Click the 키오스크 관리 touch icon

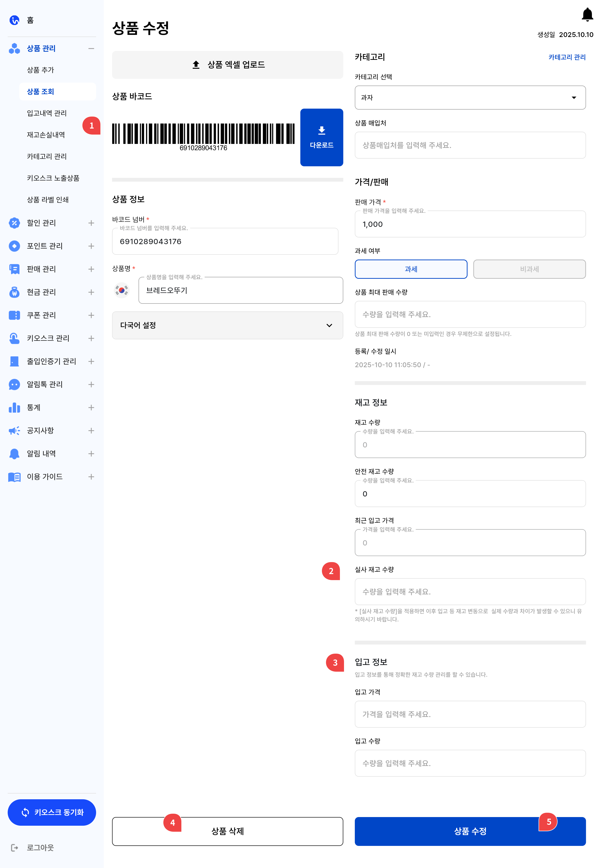(x=14, y=338)
